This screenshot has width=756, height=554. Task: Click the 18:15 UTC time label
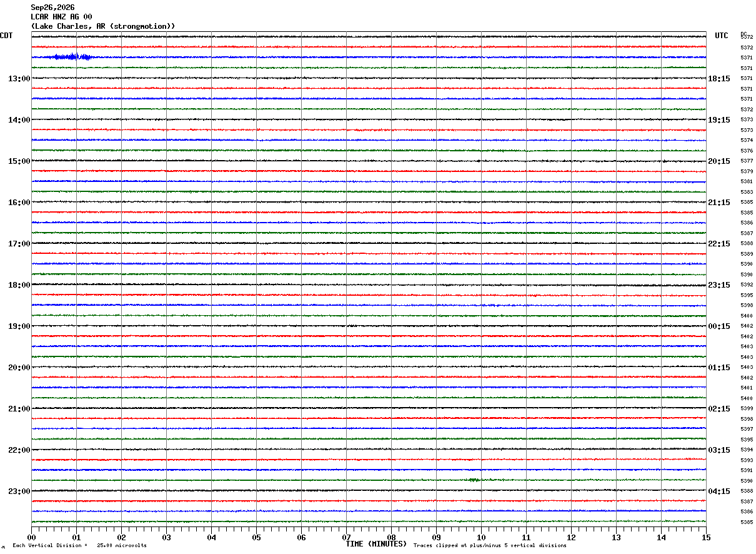(719, 79)
